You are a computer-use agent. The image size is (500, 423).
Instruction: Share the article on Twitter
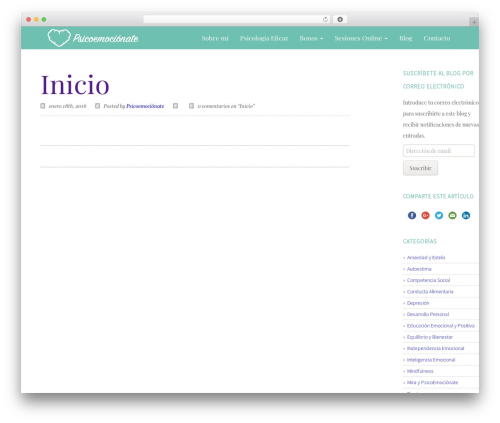[x=439, y=215]
